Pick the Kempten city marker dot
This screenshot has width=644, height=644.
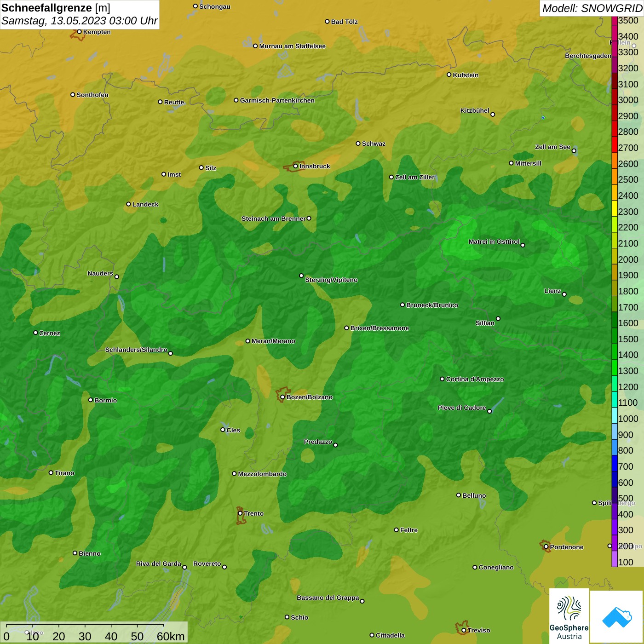coord(79,32)
